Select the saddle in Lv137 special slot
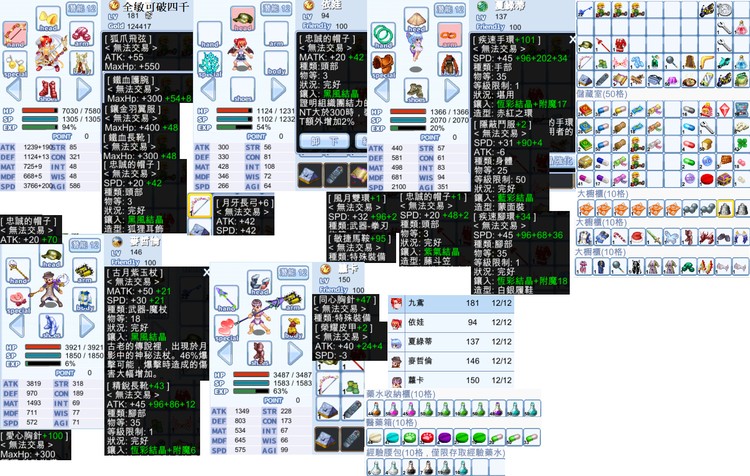750x476 pixels. click(x=383, y=65)
